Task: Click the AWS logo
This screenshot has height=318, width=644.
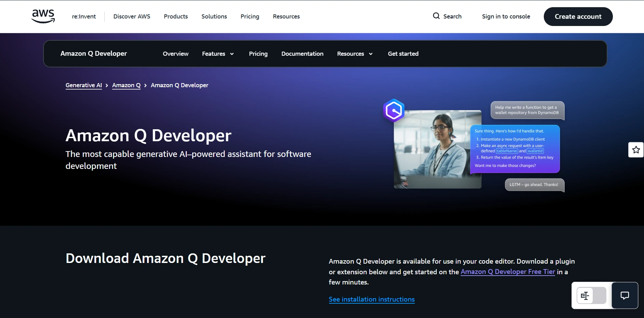Action: coord(43,16)
